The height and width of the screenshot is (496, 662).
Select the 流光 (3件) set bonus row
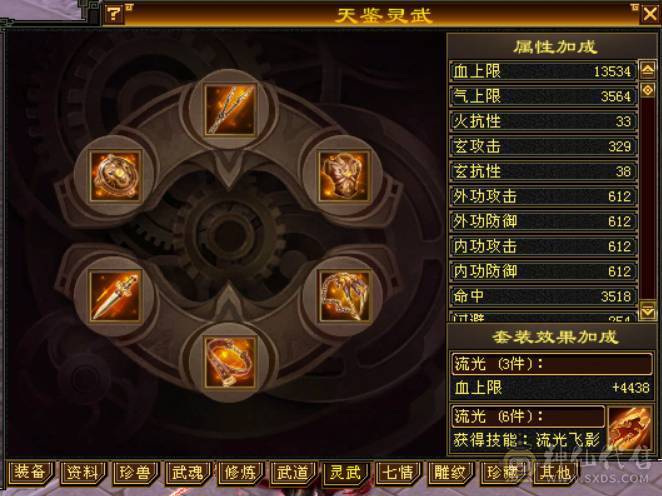(551, 363)
